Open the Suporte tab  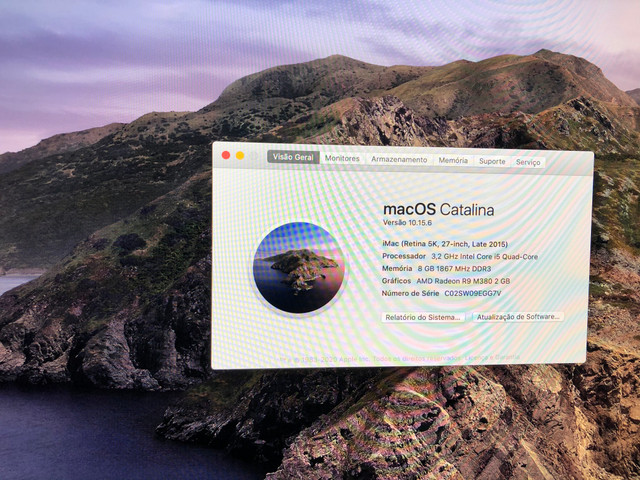point(492,161)
